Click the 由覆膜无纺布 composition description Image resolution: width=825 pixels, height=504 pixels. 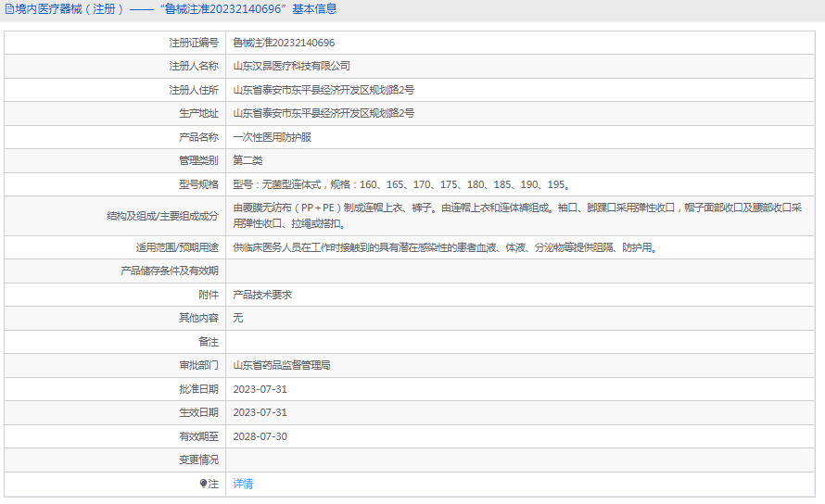517,216
